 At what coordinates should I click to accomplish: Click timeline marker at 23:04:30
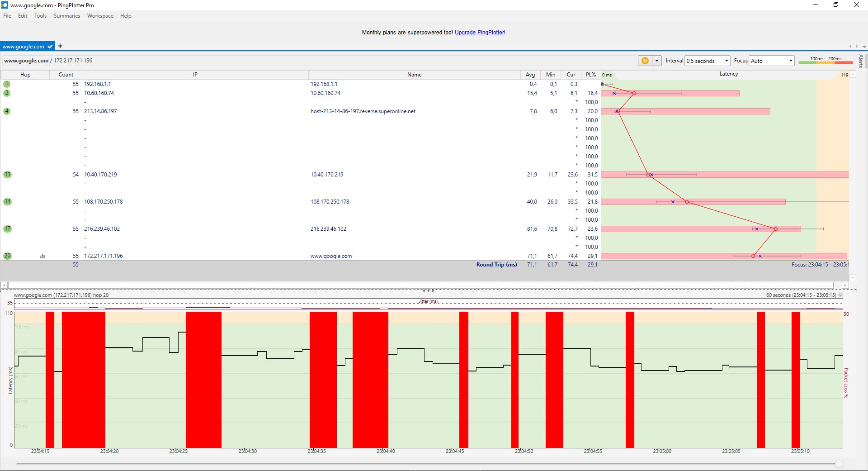[247, 451]
